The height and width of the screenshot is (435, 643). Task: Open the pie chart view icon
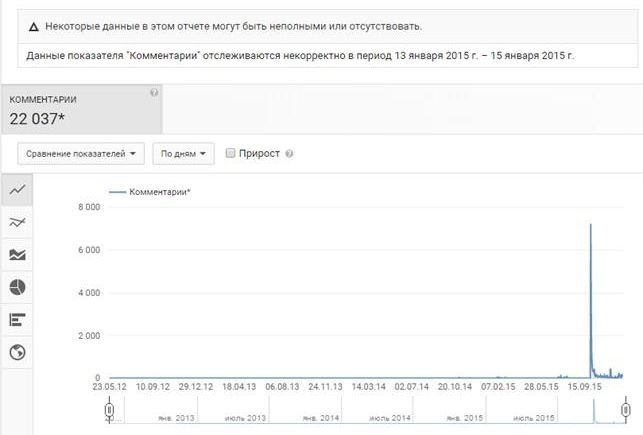17,287
